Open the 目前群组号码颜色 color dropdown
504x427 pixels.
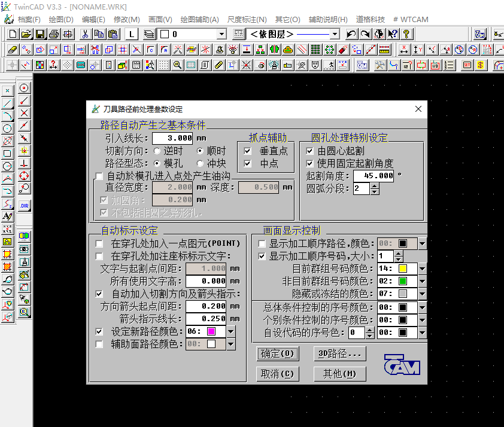(422, 269)
